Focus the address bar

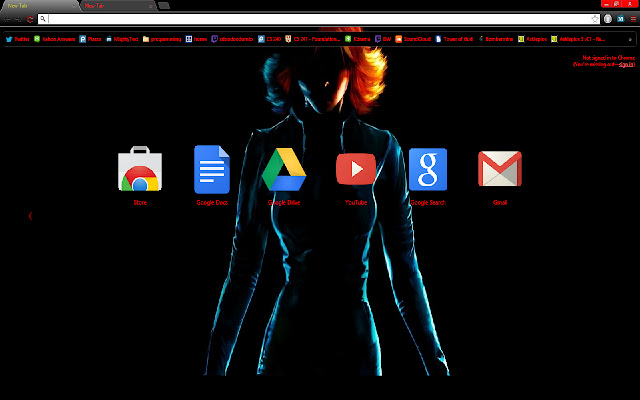click(x=318, y=19)
